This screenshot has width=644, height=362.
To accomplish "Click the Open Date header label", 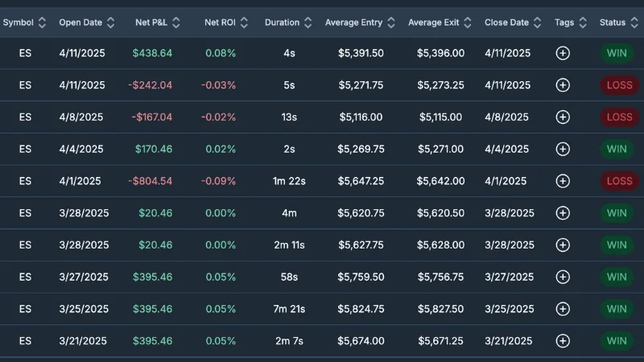I will coord(80,23).
